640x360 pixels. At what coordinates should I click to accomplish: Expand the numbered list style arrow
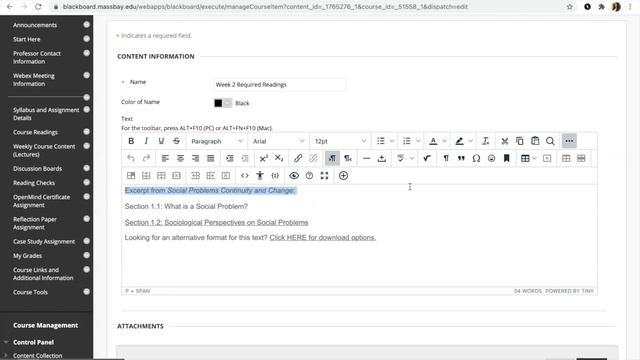coord(418,141)
